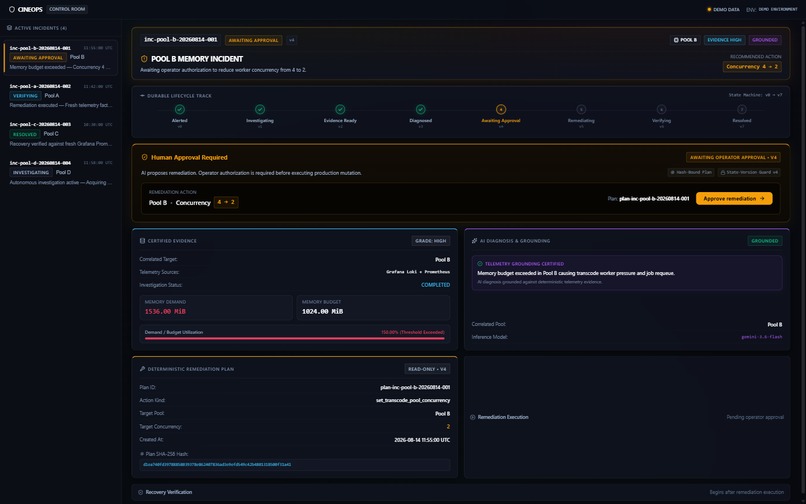Click the Remediation Execution play icon
This screenshot has height=504, width=806.
tap(472, 417)
